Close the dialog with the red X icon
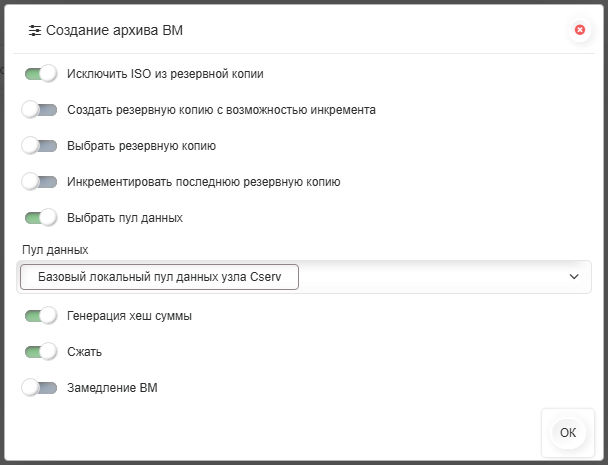 (x=580, y=30)
